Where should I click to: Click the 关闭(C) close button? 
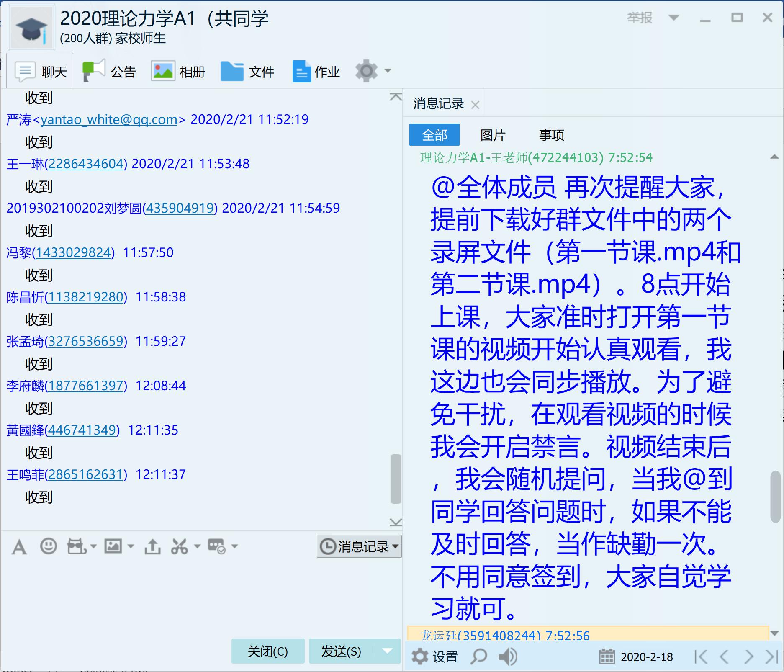(268, 651)
